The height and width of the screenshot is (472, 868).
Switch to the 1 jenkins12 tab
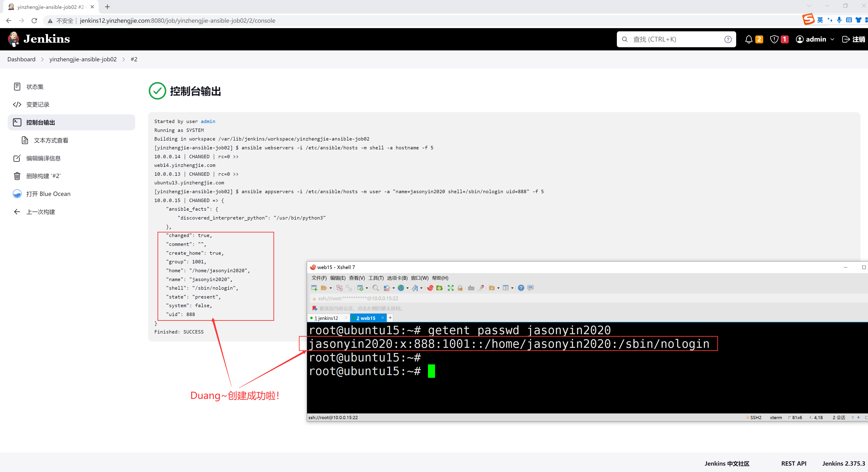click(x=326, y=318)
